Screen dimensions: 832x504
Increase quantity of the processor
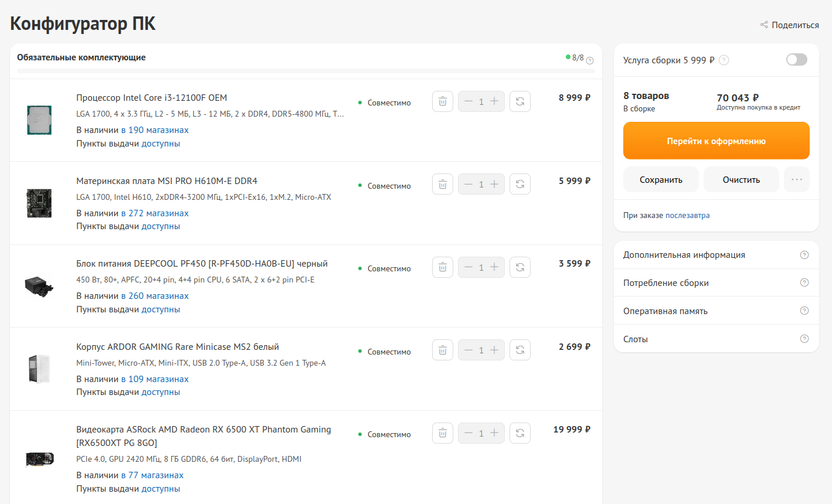tap(494, 101)
